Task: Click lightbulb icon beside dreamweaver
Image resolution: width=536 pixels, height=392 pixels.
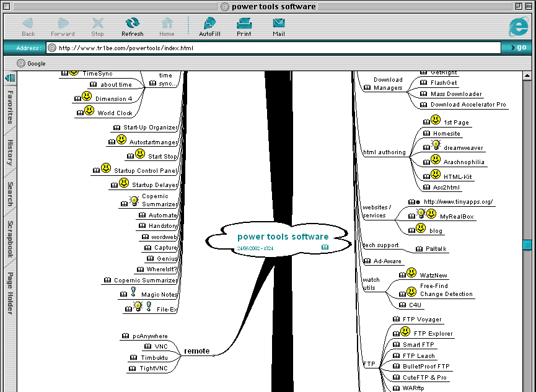Action: pos(436,145)
